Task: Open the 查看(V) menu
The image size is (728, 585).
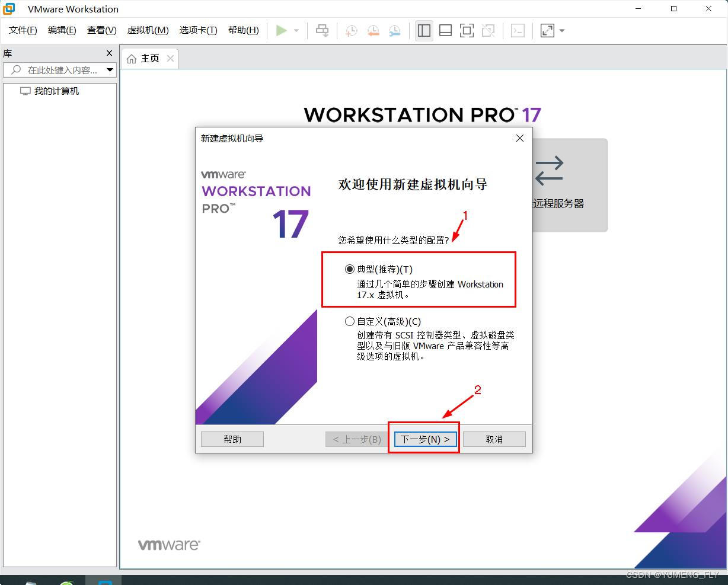Action: [x=102, y=30]
